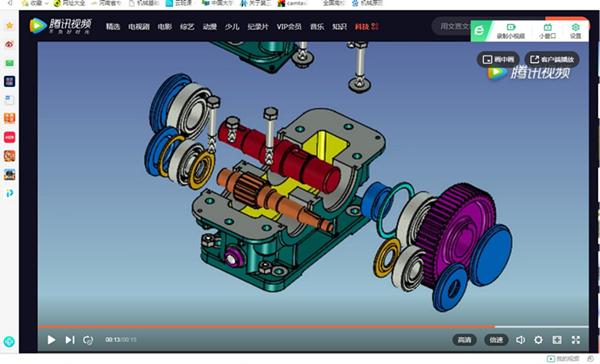Image resolution: width=600 pixels, height=364 pixels.
Task: Enable 画中画 picture-in-picture
Action: click(498, 59)
